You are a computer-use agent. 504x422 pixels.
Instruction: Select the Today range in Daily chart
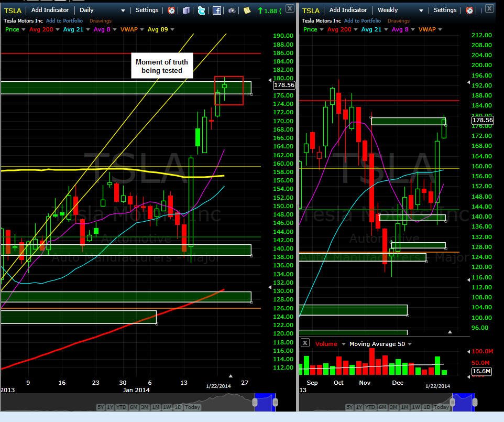192,407
